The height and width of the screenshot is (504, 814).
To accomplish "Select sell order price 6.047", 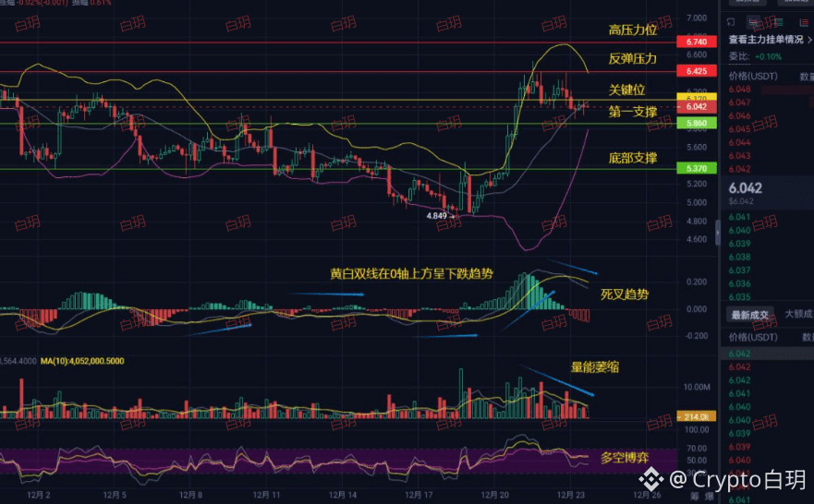I will pos(739,102).
